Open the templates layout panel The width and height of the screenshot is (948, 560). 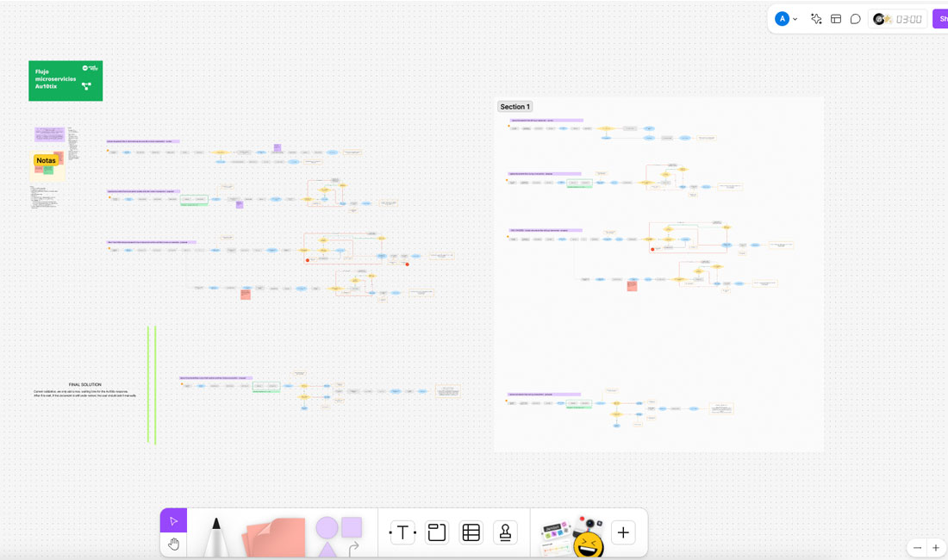[836, 19]
